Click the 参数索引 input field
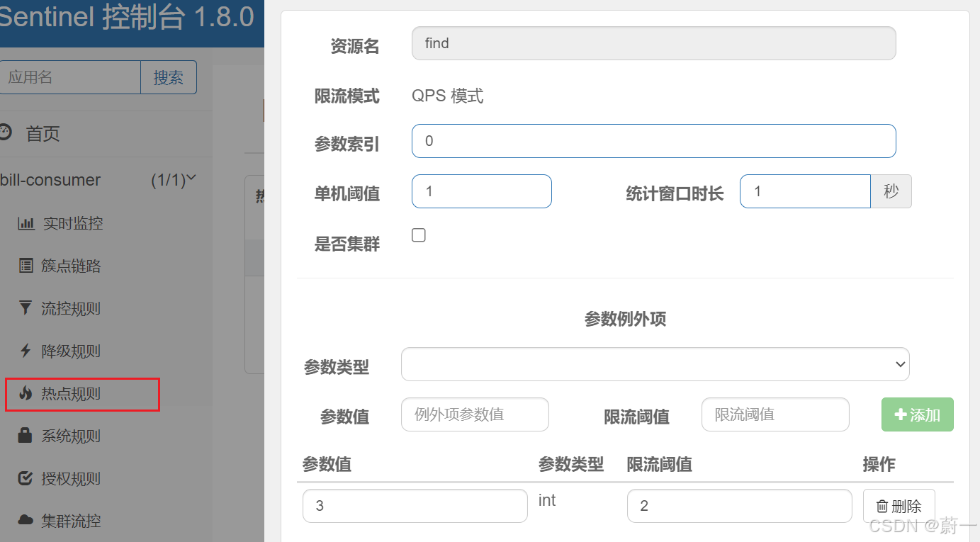 tap(654, 141)
